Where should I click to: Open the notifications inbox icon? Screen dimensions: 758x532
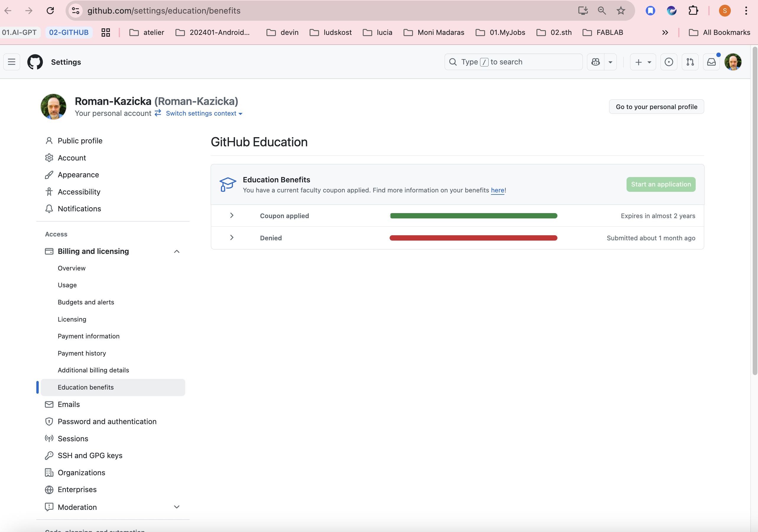tap(711, 62)
